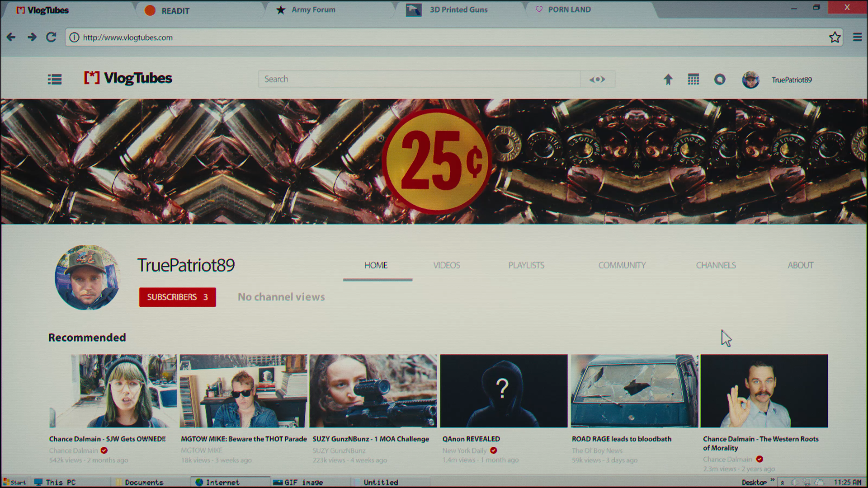Open the apps grid icon
Screen dimensions: 868x488
[x=693, y=79]
